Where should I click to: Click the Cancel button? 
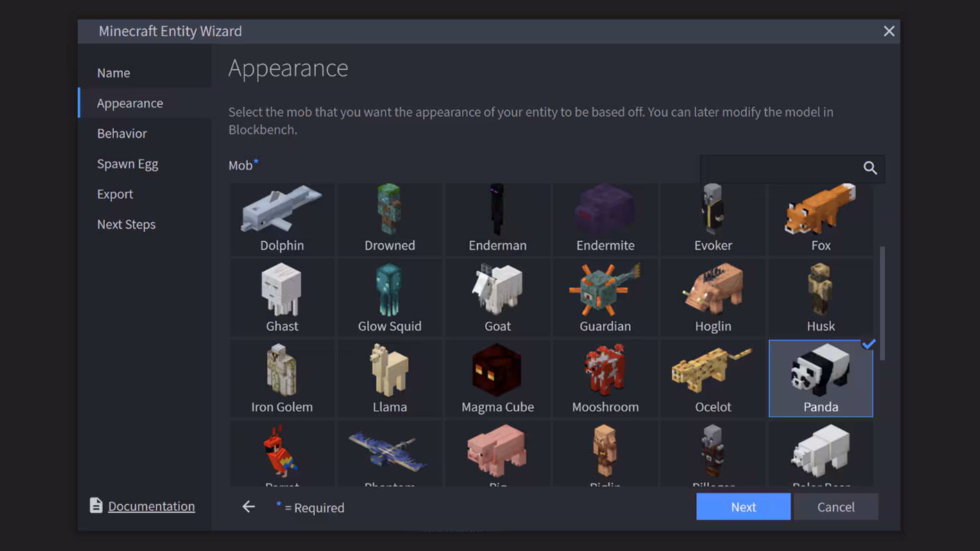tap(836, 507)
